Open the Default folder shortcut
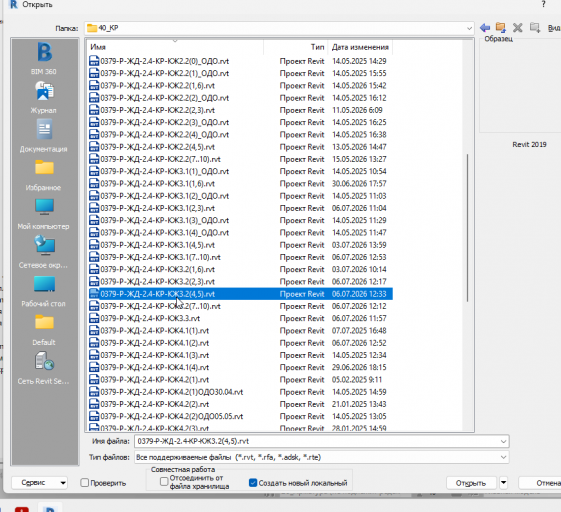 pyautogui.click(x=44, y=329)
